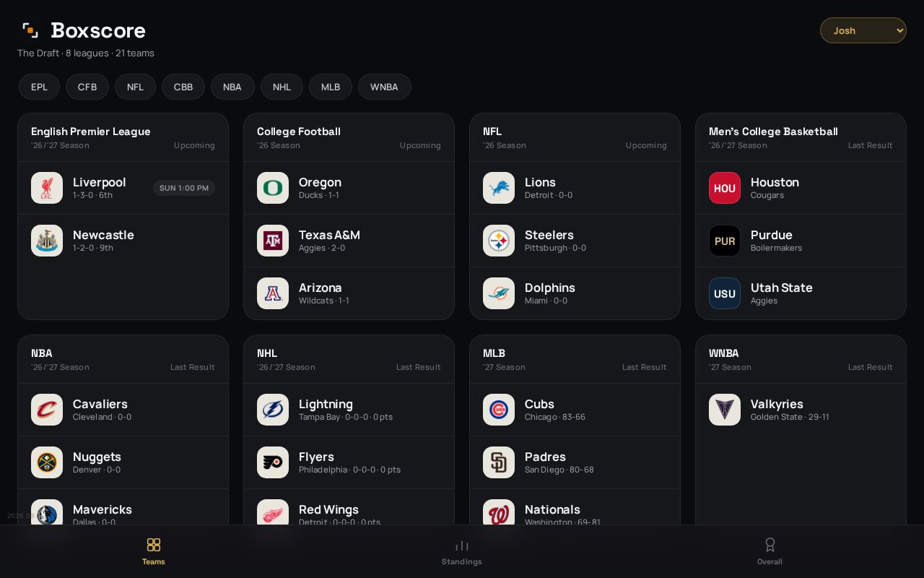Click the Cleveland Cavaliers logo
Screen dimensions: 924x578
click(47, 410)
